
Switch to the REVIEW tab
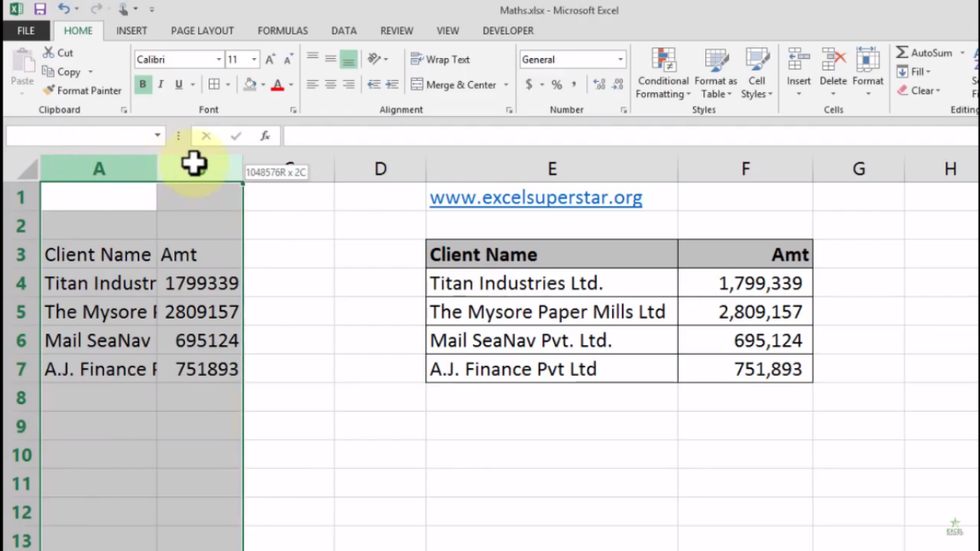397,31
